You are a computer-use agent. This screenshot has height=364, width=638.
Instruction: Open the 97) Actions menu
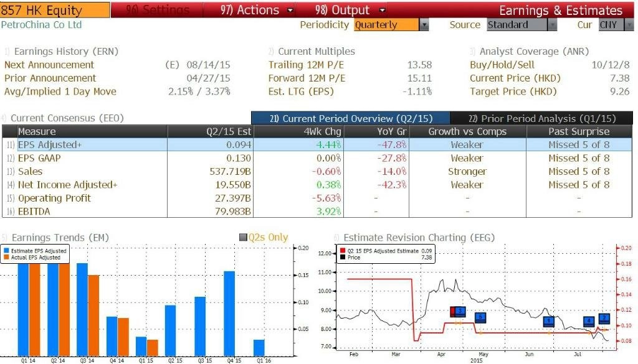point(257,10)
